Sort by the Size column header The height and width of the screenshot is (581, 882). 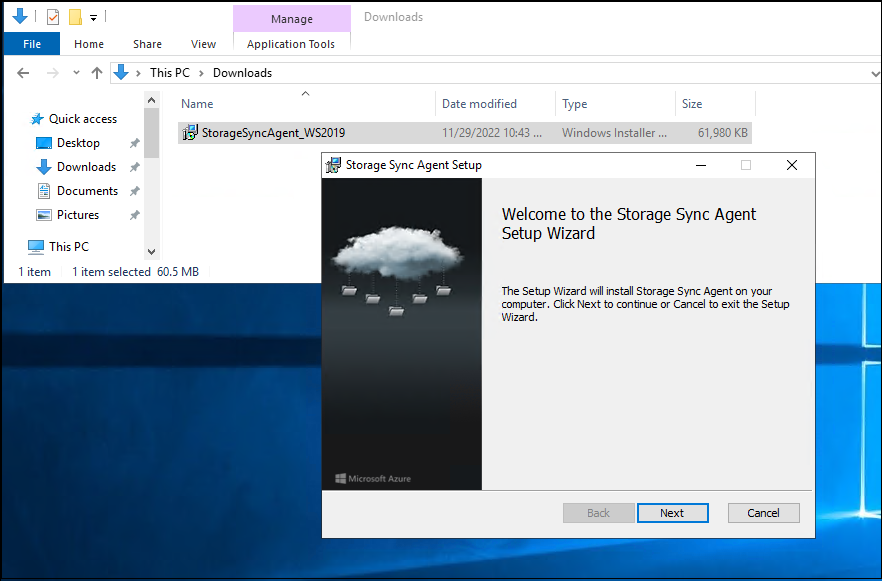[692, 103]
